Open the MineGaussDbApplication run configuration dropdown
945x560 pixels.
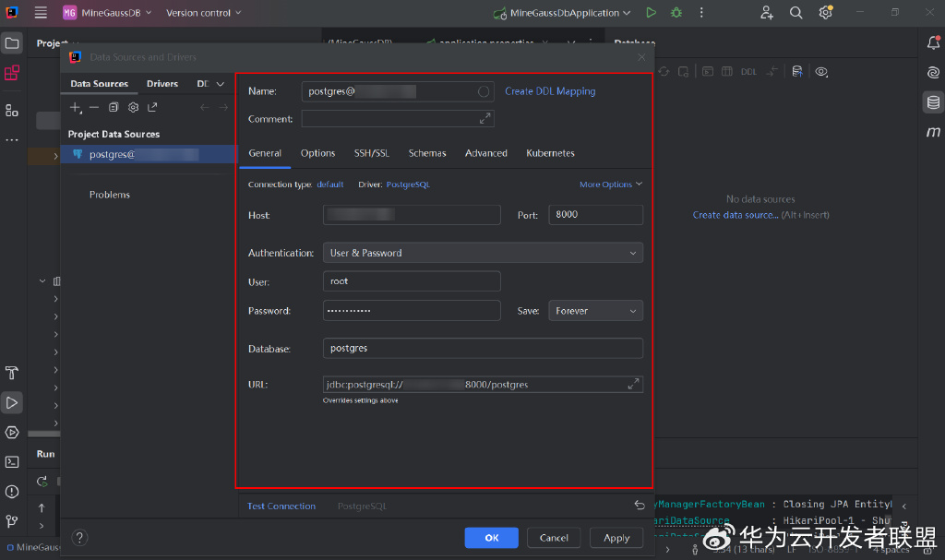click(564, 13)
